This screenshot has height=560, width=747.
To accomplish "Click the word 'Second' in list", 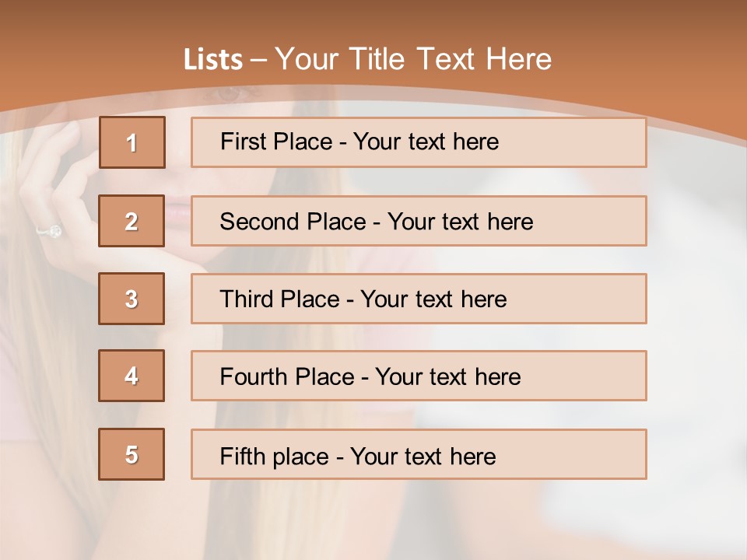I will [259, 222].
